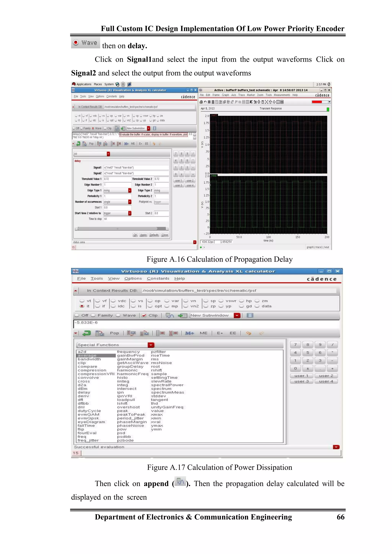
Task: Open the Special Functions dropdown
Action: click(x=151, y=345)
